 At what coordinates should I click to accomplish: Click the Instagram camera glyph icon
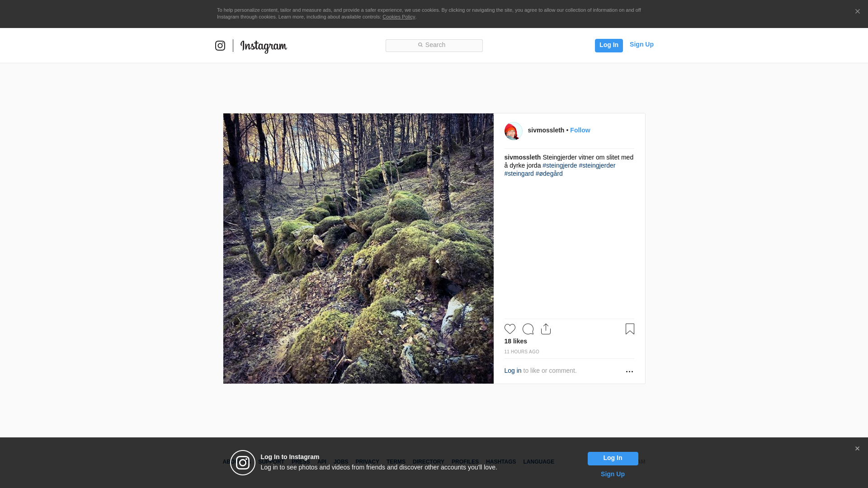pos(220,46)
